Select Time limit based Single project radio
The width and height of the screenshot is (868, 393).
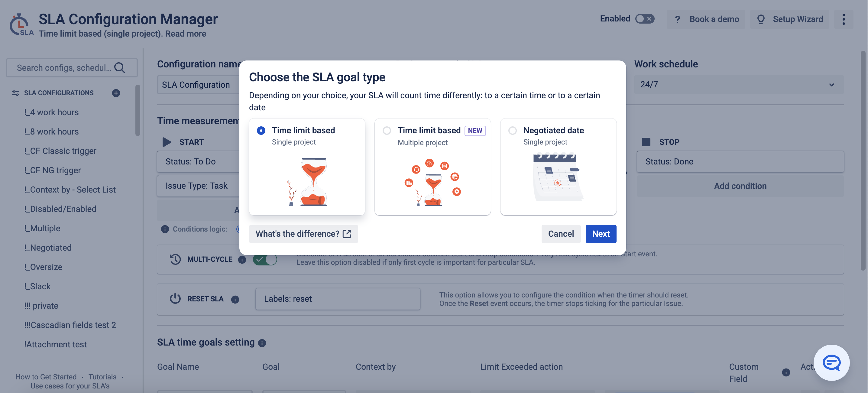261,130
